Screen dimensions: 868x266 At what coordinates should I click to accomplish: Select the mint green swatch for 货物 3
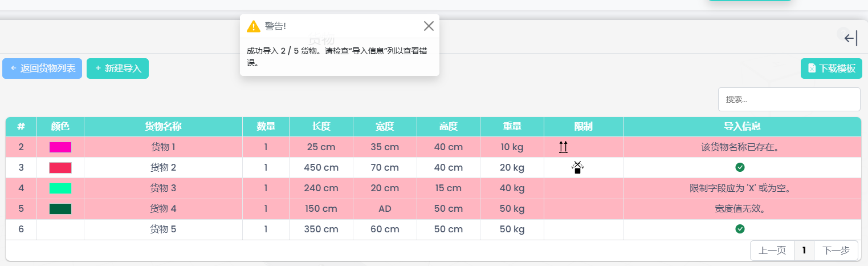point(60,188)
